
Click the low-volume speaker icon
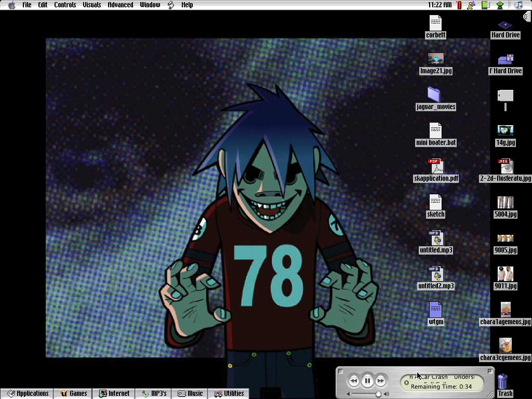pos(348,394)
